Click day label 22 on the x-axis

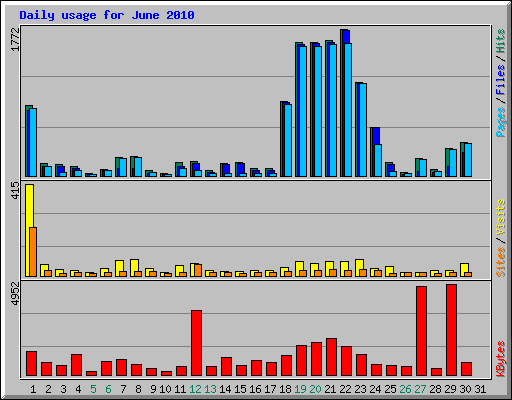pos(345,389)
